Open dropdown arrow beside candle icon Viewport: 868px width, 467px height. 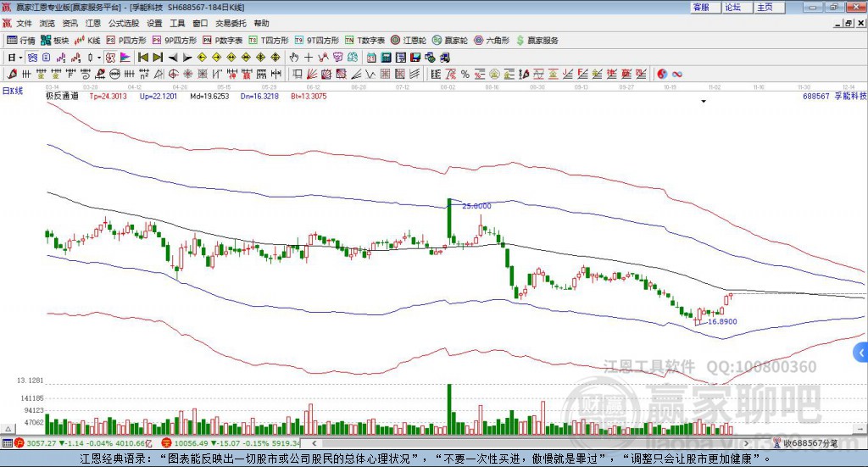99,58
